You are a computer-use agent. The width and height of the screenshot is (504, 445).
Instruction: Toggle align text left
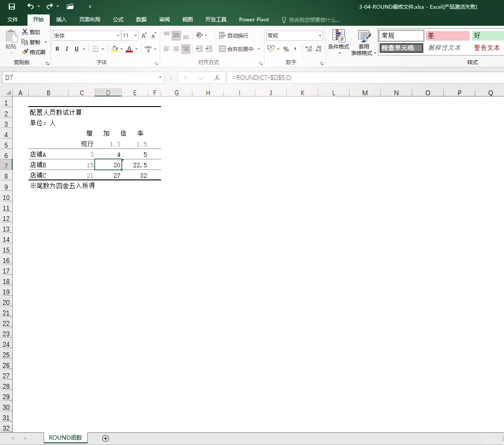coord(167,49)
